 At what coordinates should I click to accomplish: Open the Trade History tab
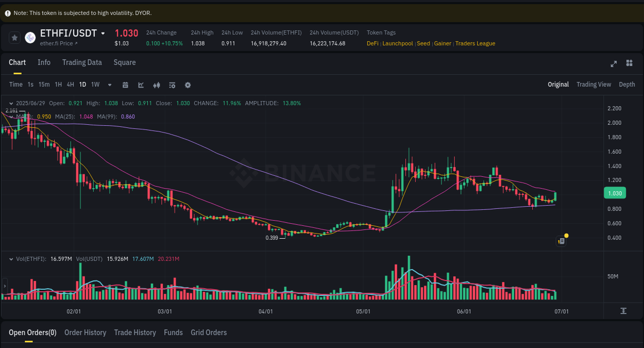click(x=135, y=333)
